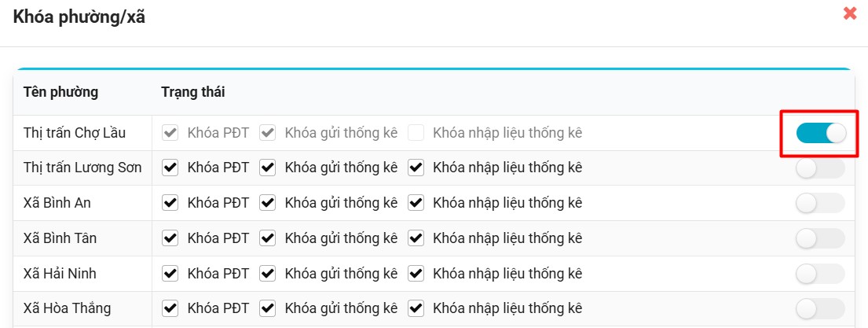
Task: Uncheck Khóa gửi thống kê for Xã Bình An
Action: [268, 203]
